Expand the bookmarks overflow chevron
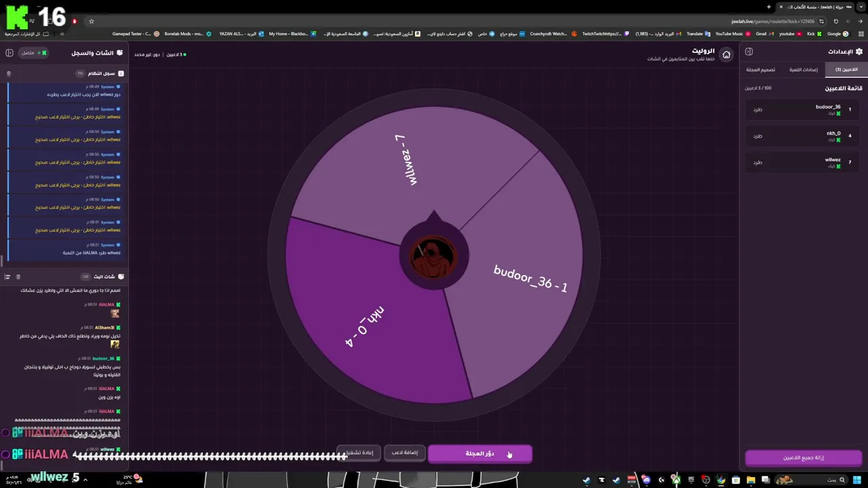Image resolution: width=868 pixels, height=488 pixels. pos(62,34)
